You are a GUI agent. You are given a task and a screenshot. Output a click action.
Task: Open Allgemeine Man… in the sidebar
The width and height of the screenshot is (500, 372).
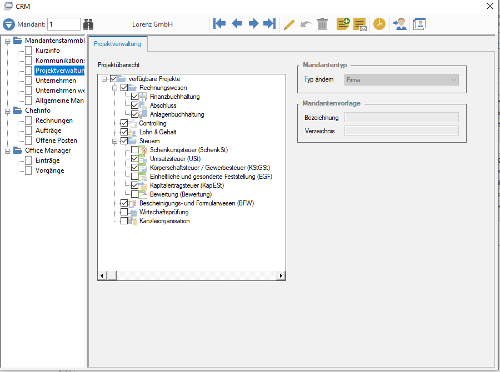tap(60, 101)
